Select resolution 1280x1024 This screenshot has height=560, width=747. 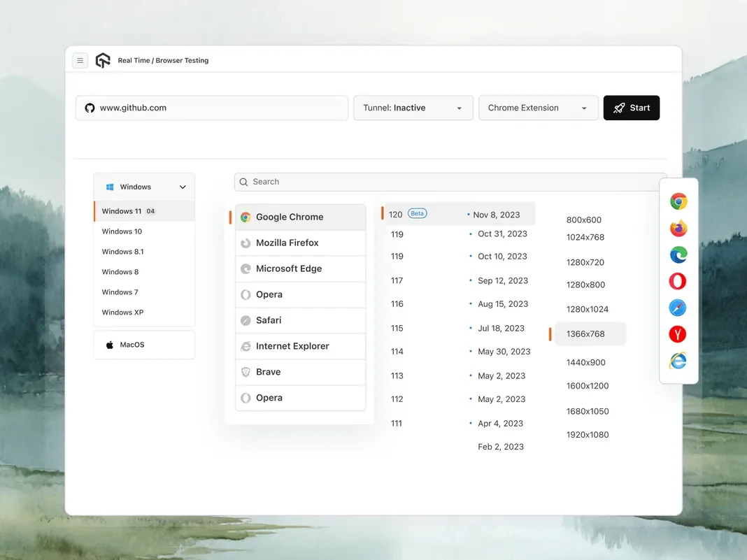[587, 309]
